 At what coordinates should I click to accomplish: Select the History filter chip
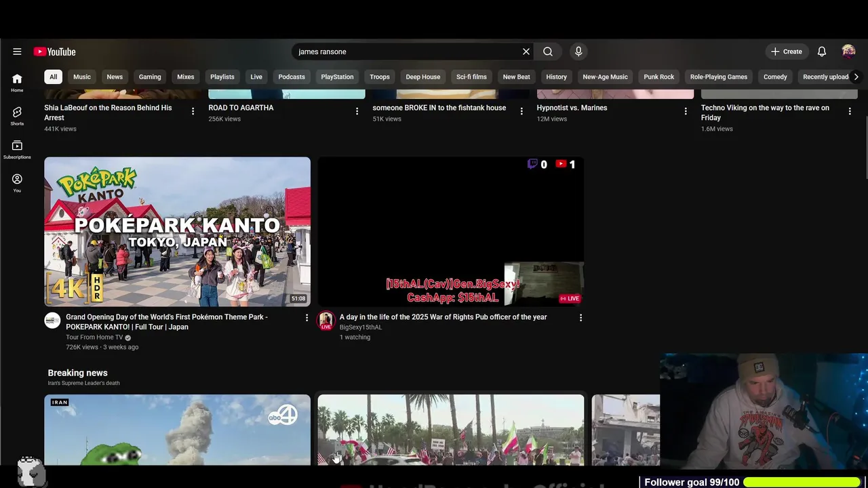tap(557, 77)
